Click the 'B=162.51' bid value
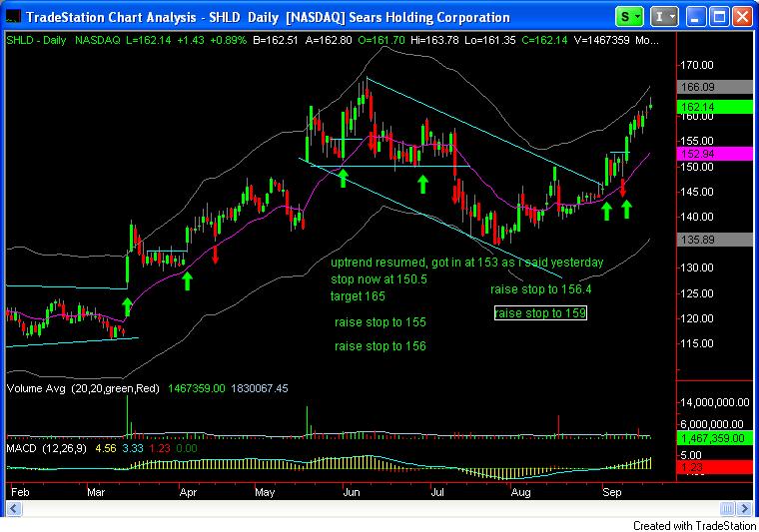The image size is (759, 532). (x=276, y=40)
